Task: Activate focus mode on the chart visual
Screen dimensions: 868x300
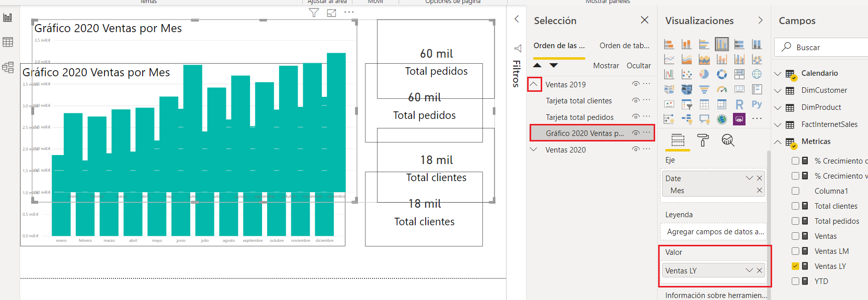Action: click(331, 13)
